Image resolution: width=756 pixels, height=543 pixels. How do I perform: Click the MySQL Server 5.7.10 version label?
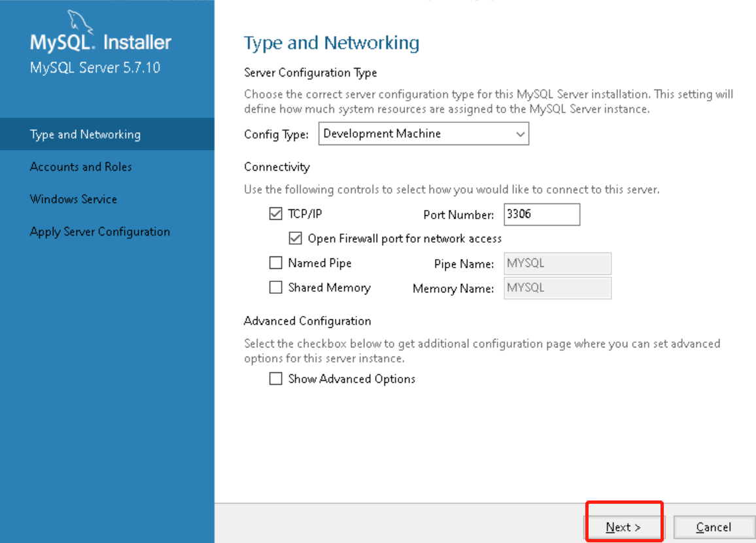click(95, 67)
